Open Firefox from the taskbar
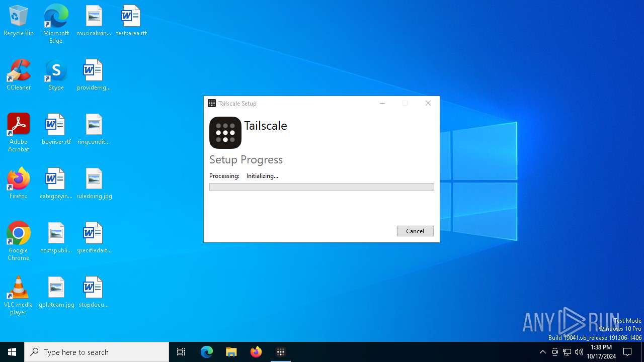The width and height of the screenshot is (644, 362). 256,352
